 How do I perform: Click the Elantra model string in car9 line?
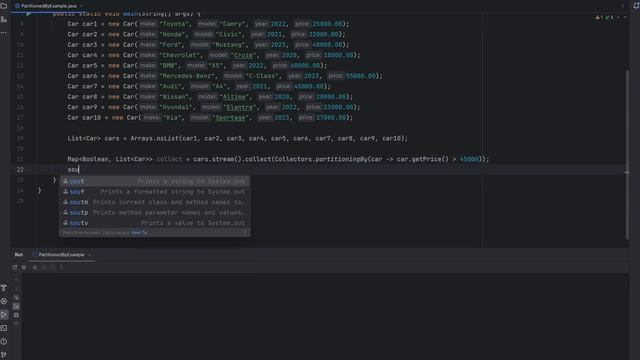(x=240, y=107)
